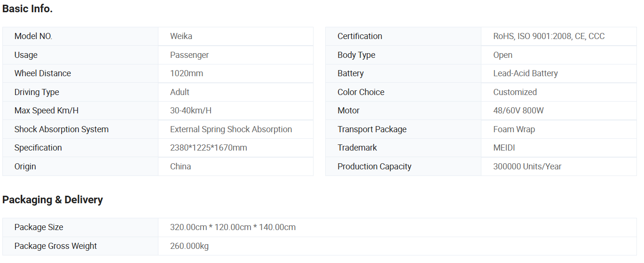Viewport: 644px width, 263px height.
Task: Select the MEIDI trademark value
Action: [504, 148]
